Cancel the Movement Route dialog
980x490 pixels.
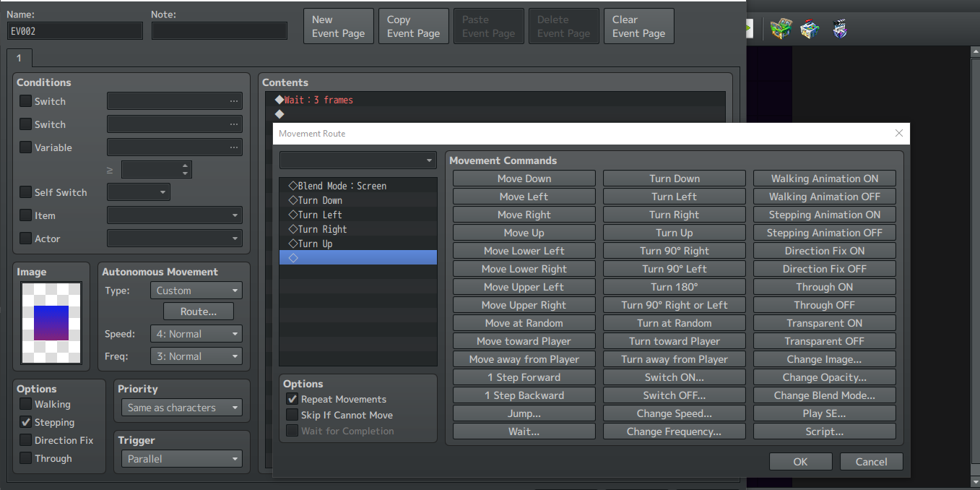871,462
